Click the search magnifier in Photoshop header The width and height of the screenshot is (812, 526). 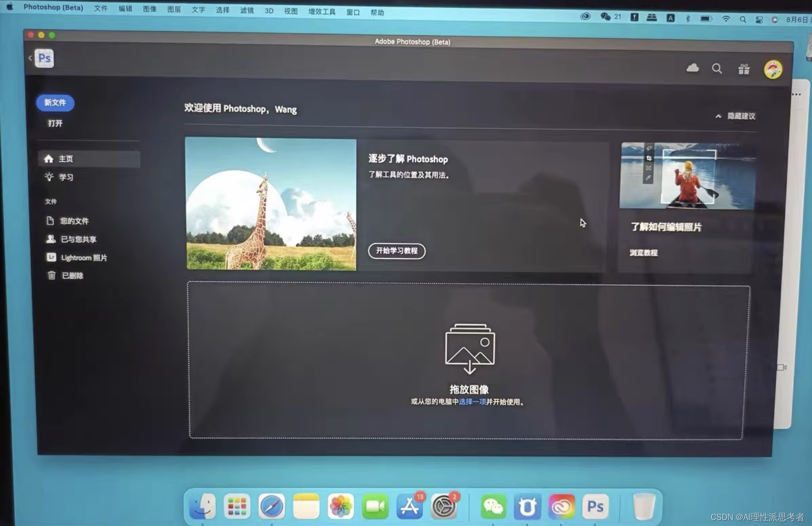[x=717, y=69]
